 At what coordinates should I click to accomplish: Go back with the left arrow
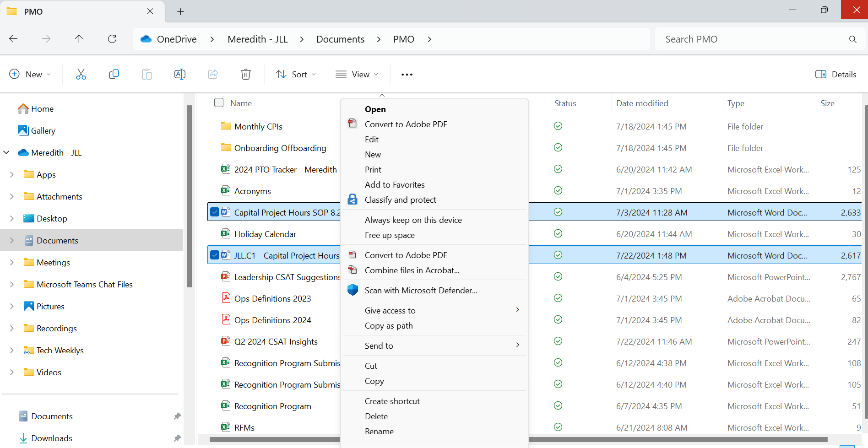click(x=13, y=39)
